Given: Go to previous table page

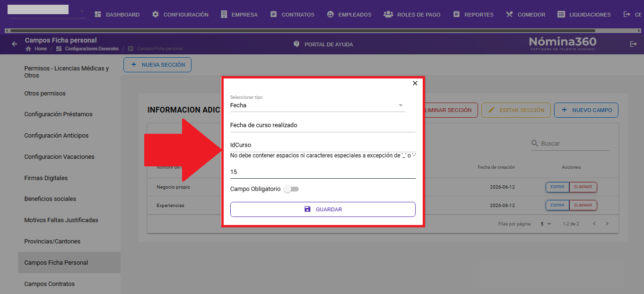Looking at the screenshot, I should coord(594,224).
